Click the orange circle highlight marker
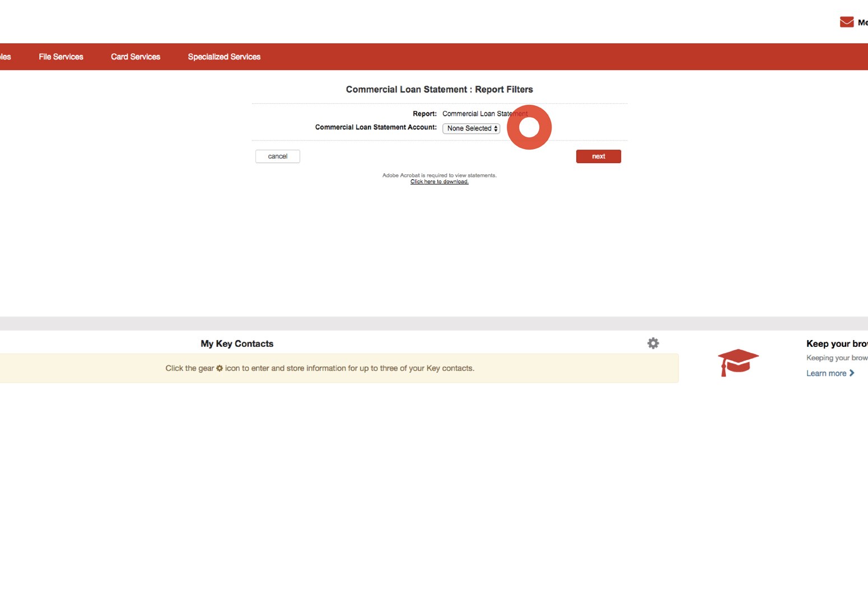 pos(529,127)
